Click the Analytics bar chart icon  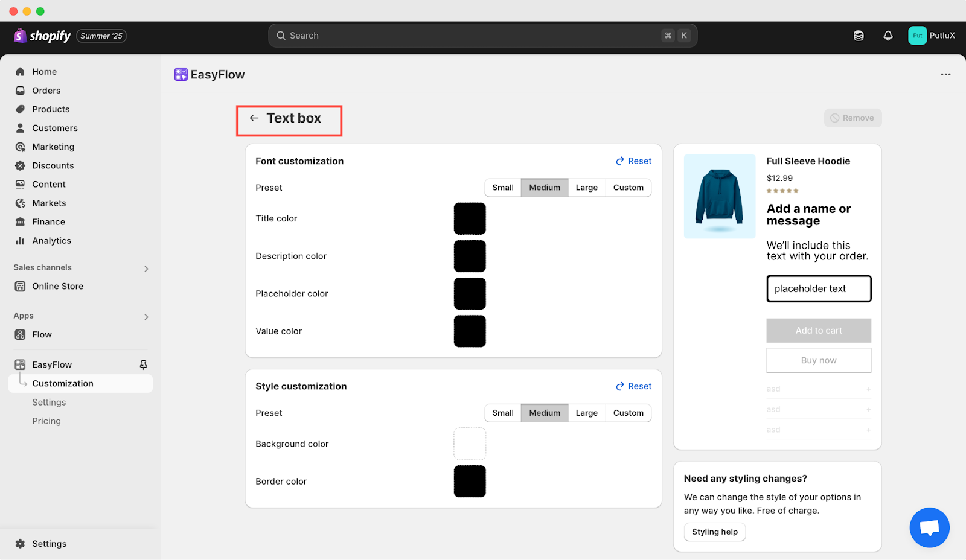[x=20, y=240]
